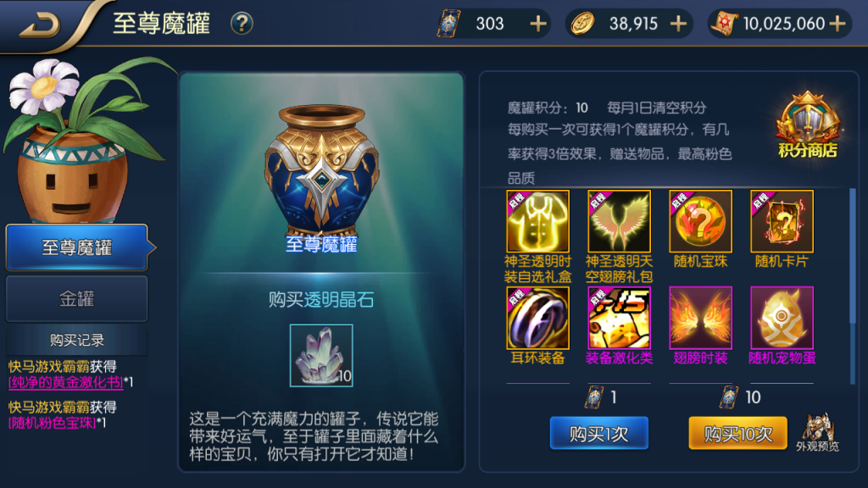View the 随机卡片 random card reward

pyautogui.click(x=782, y=221)
